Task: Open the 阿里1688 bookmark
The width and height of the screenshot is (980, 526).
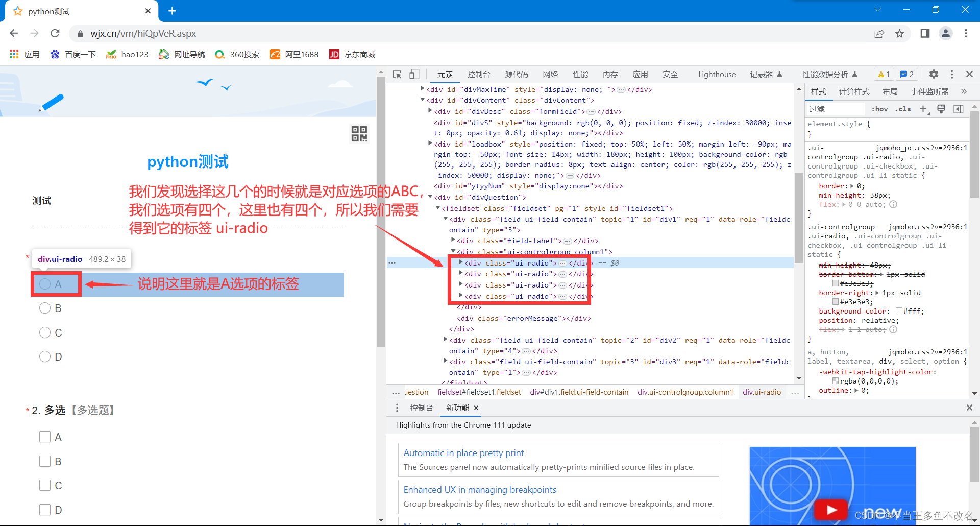Action: (294, 54)
